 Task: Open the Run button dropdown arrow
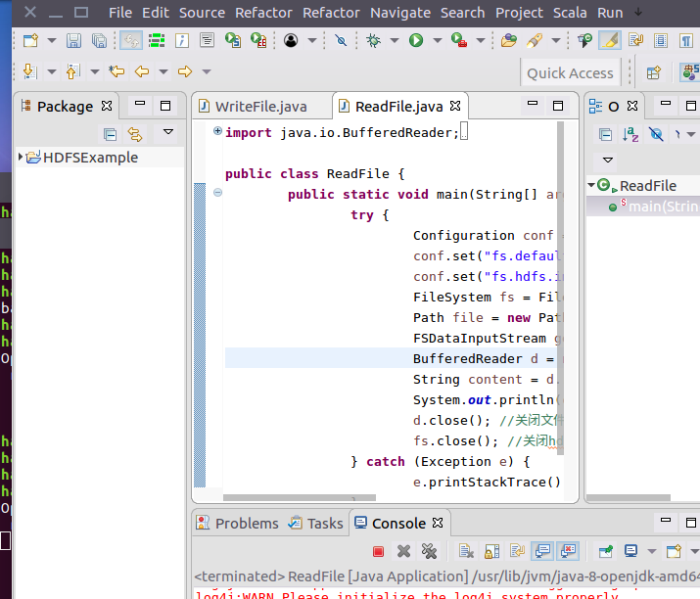(x=438, y=40)
